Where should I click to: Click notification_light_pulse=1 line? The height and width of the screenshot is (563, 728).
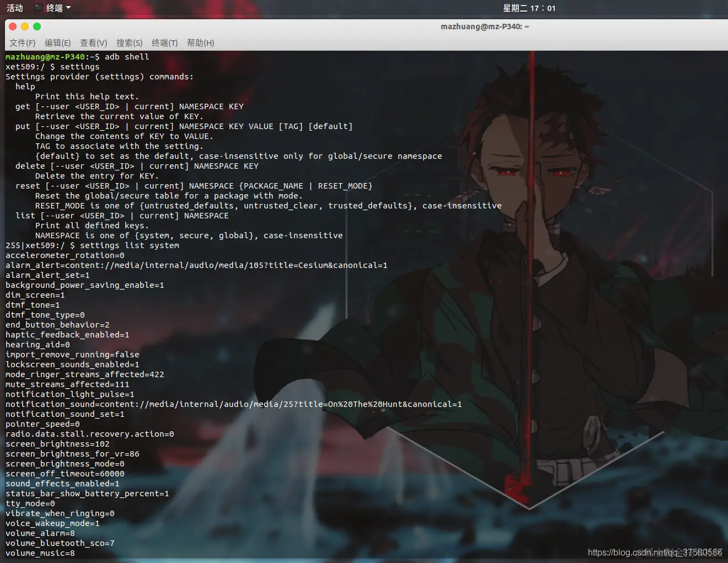pos(70,394)
